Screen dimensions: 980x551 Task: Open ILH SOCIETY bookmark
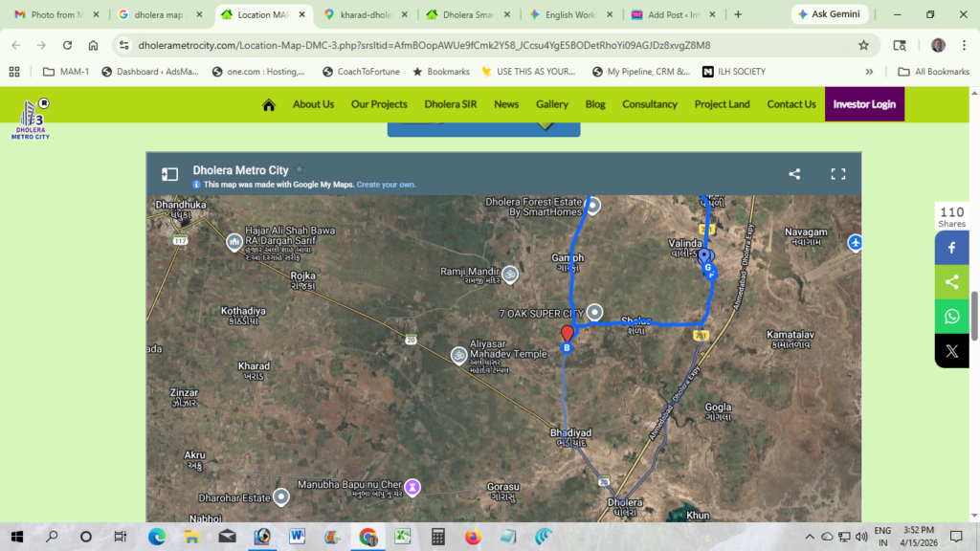click(x=734, y=72)
